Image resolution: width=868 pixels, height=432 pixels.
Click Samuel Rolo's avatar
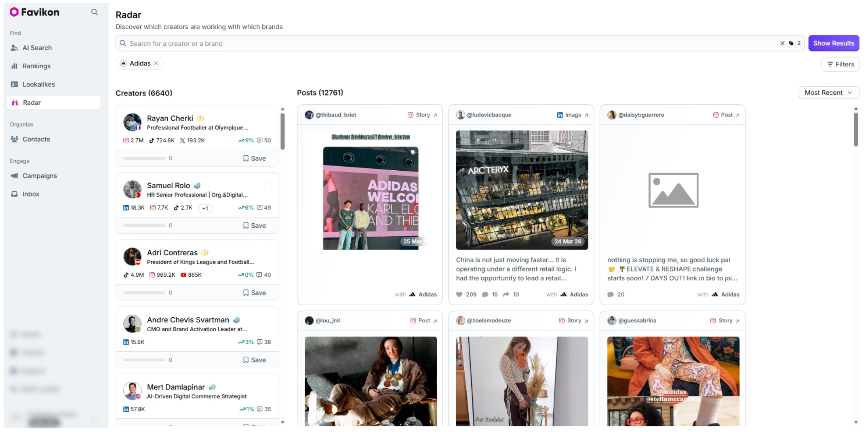132,189
